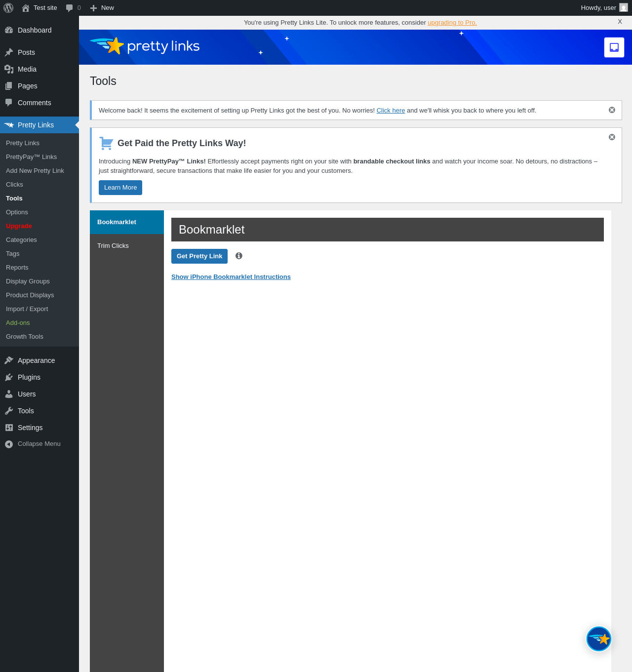
Task: Click the Settings sliders icon
Action: pyautogui.click(x=9, y=428)
